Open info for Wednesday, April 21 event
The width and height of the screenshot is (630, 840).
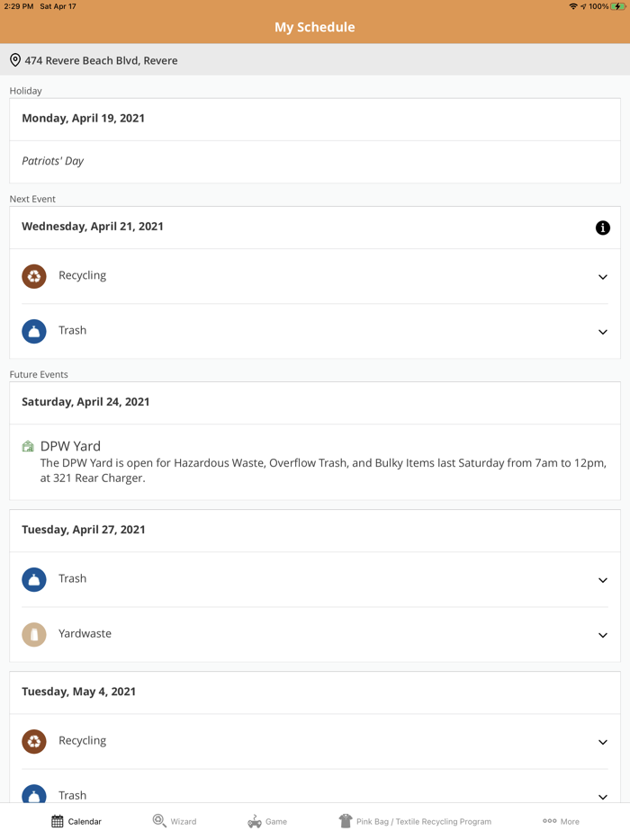point(603,228)
